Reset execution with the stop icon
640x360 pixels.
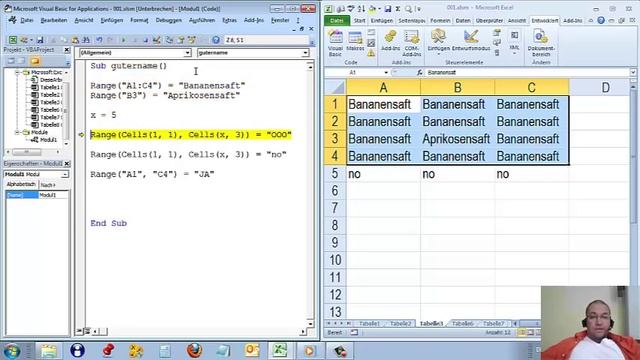(145, 40)
